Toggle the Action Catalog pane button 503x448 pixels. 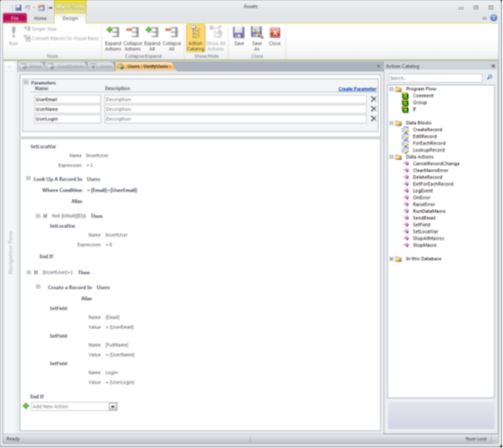pos(197,37)
